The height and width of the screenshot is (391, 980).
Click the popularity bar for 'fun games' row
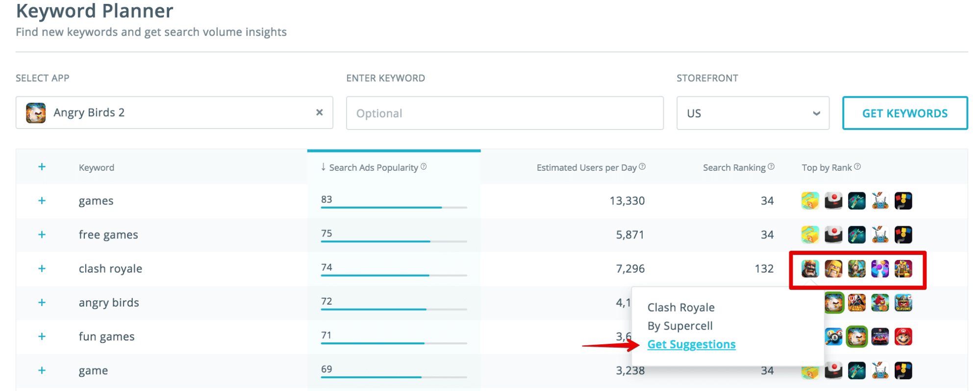pyautogui.click(x=394, y=343)
